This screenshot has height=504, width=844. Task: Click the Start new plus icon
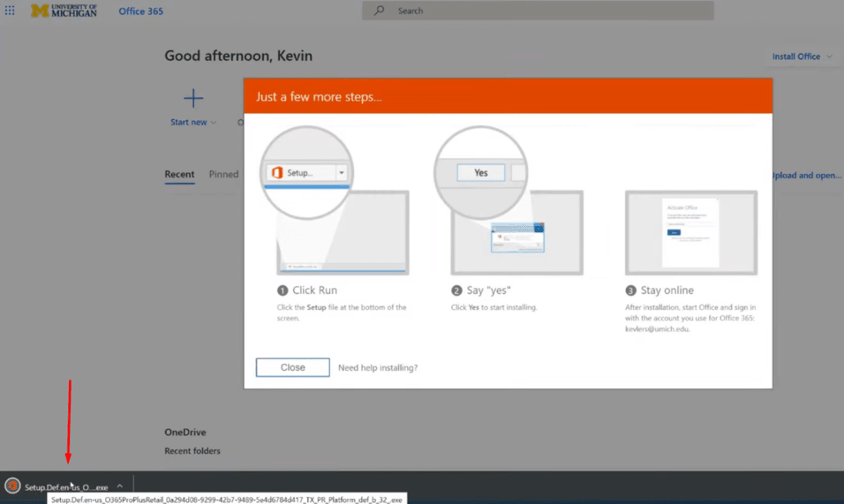[x=193, y=99]
